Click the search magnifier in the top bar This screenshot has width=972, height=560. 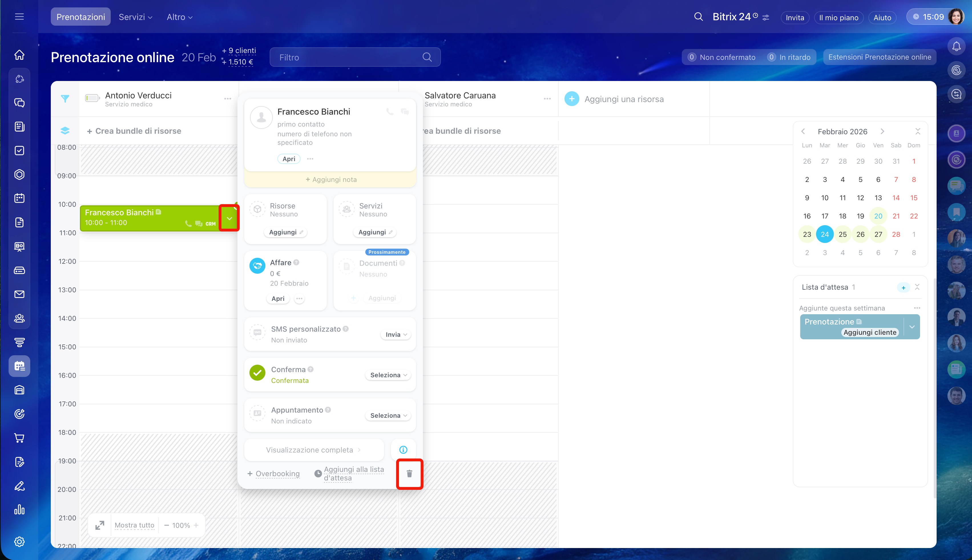pos(698,17)
